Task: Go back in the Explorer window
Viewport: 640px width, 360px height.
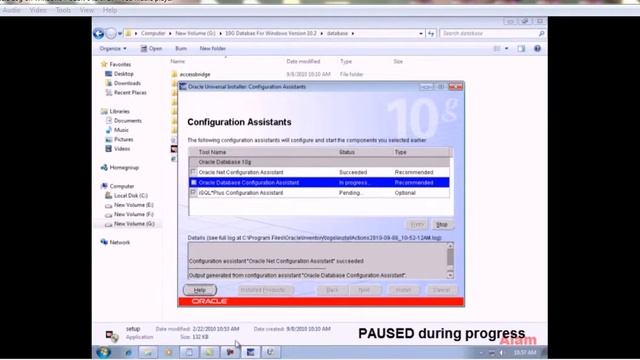Action: coord(98,33)
